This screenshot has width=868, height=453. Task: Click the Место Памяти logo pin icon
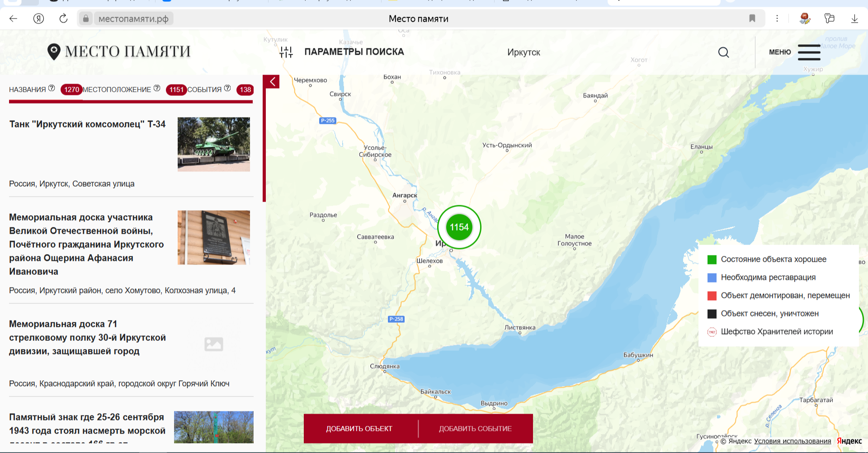tap(54, 52)
